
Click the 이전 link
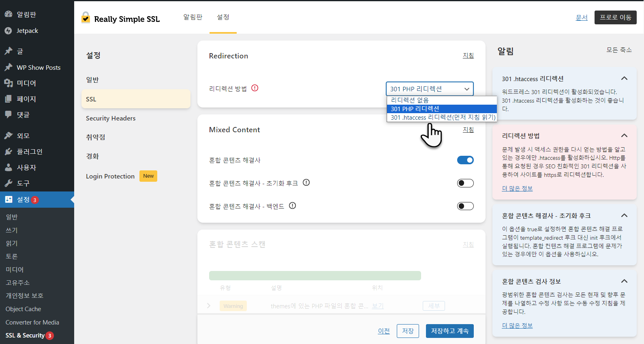(x=384, y=331)
